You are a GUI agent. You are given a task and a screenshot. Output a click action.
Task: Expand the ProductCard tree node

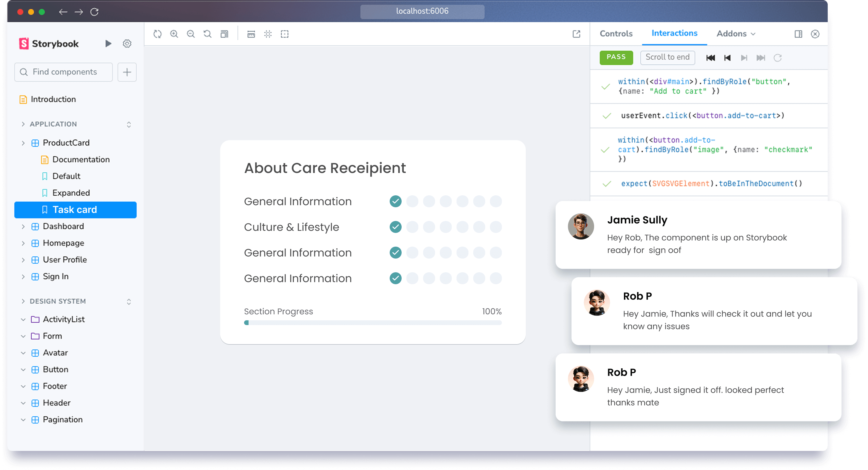[23, 143]
